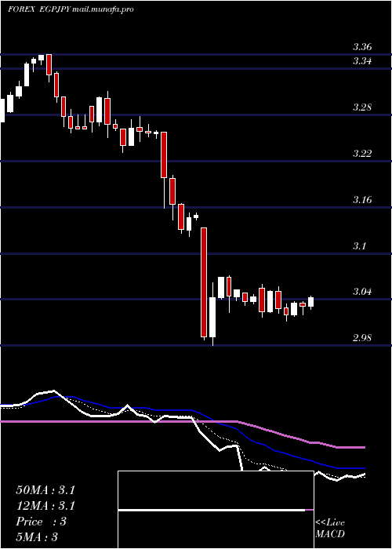Click the last white candlestick on the right
The width and height of the screenshot is (392, 549).
[310, 302]
